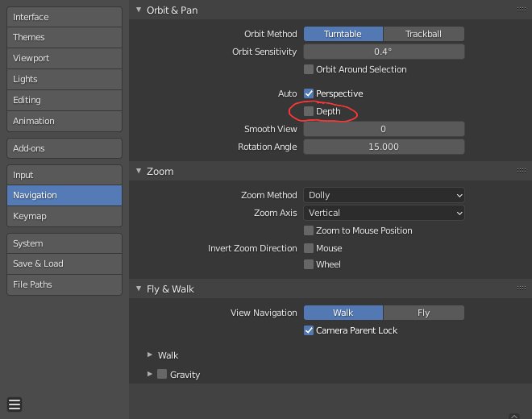Click the Zoom panel drag grip

pyautogui.click(x=522, y=171)
